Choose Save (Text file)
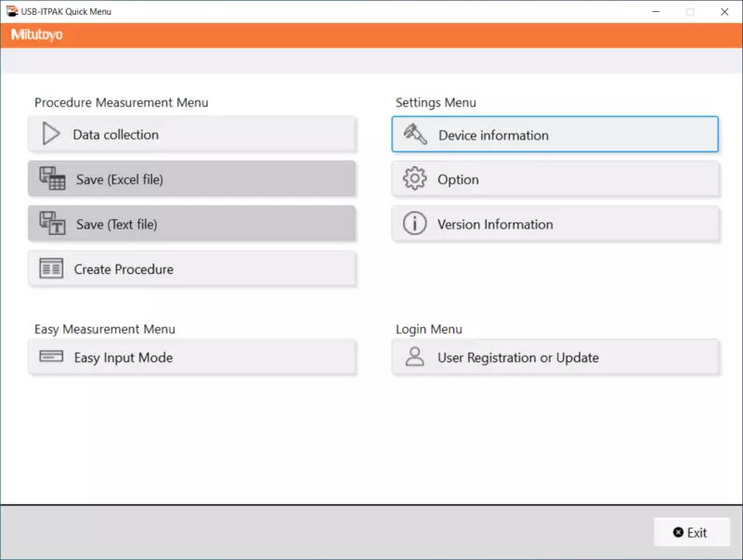Screen dimensions: 743x560 (191, 223)
